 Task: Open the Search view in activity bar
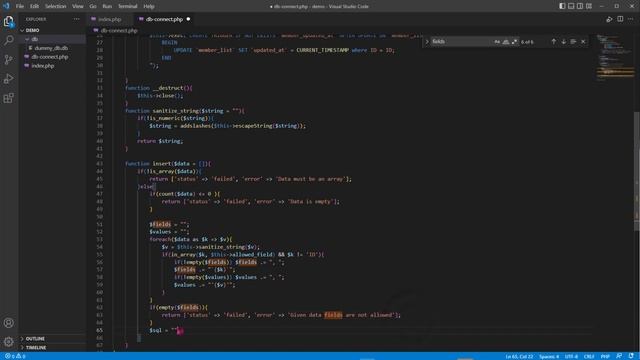9,40
